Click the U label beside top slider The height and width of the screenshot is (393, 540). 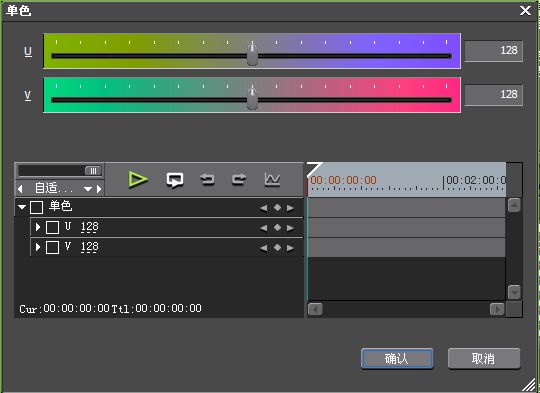pos(28,52)
